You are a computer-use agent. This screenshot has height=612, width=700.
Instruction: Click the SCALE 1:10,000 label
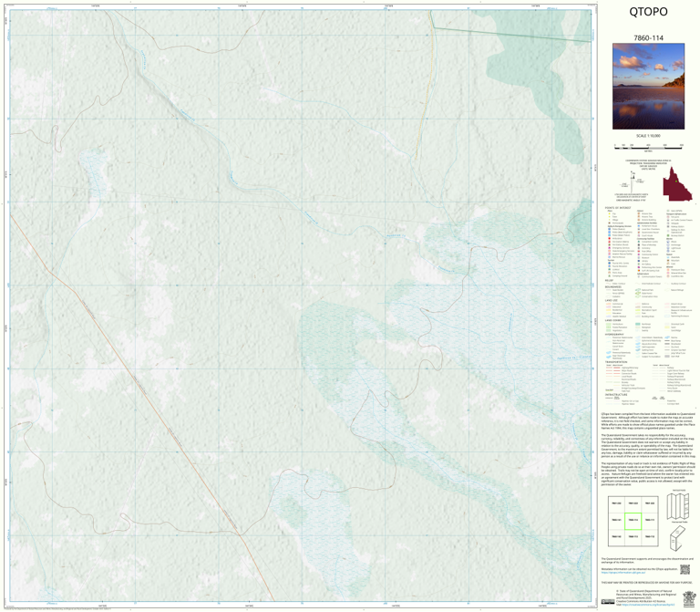648,136
